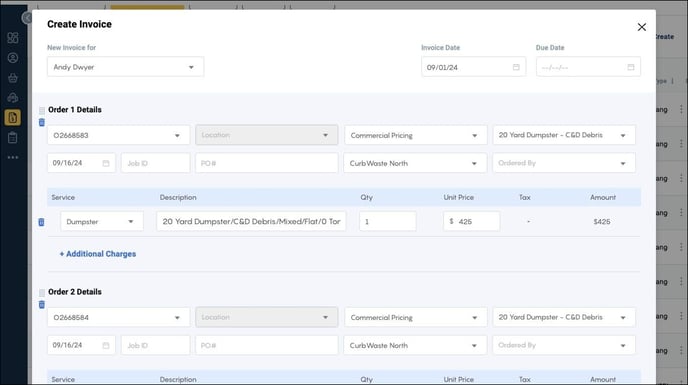Remove the Dumpster service line trash icon

click(x=41, y=222)
